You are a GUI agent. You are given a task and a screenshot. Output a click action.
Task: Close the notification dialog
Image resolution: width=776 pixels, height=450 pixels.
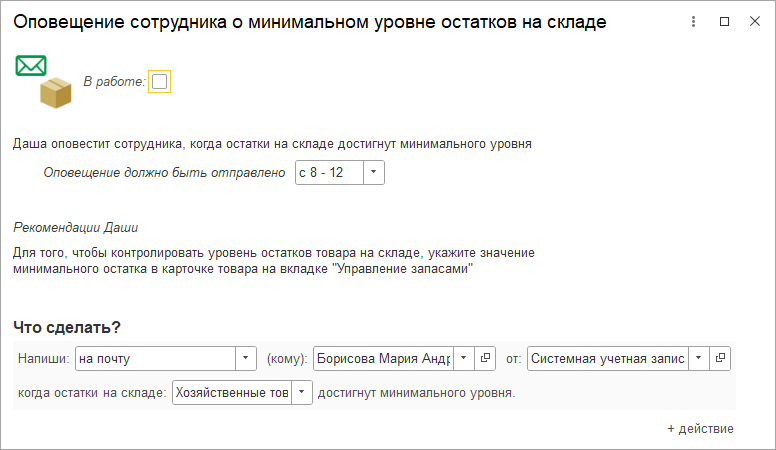[755, 21]
